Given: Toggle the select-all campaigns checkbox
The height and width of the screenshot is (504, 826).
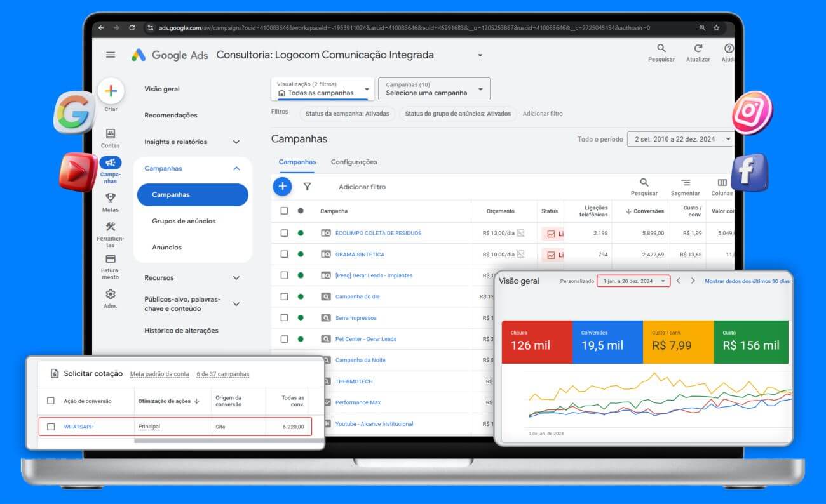Looking at the screenshot, I should tap(284, 211).
